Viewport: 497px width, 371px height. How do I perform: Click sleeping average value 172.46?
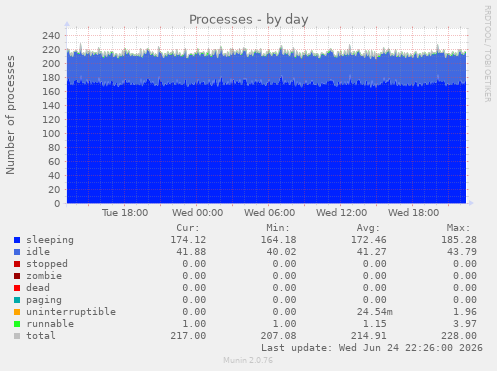(x=369, y=240)
